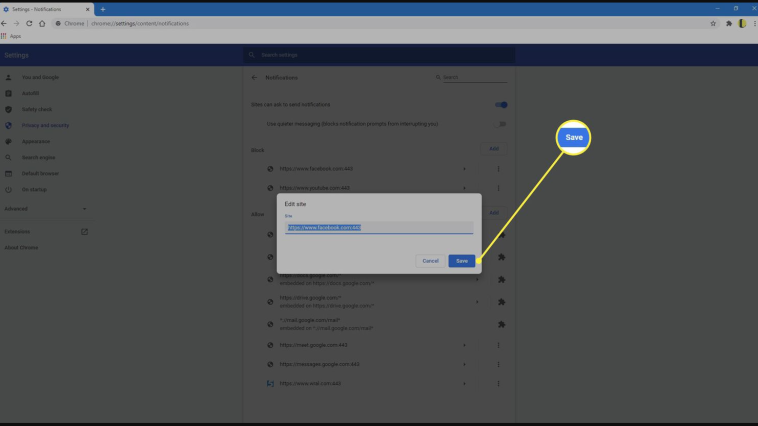Expand the Advanced settings section
The height and width of the screenshot is (426, 758).
[x=46, y=209]
